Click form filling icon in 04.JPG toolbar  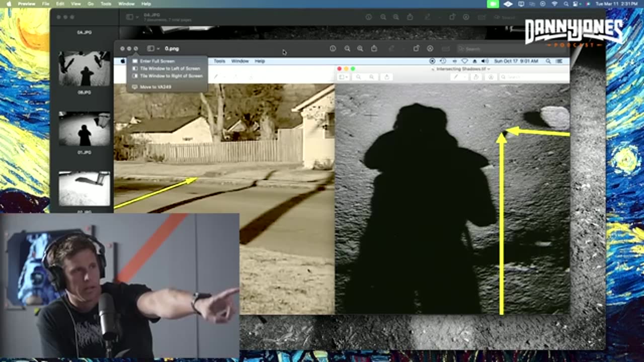481,17
